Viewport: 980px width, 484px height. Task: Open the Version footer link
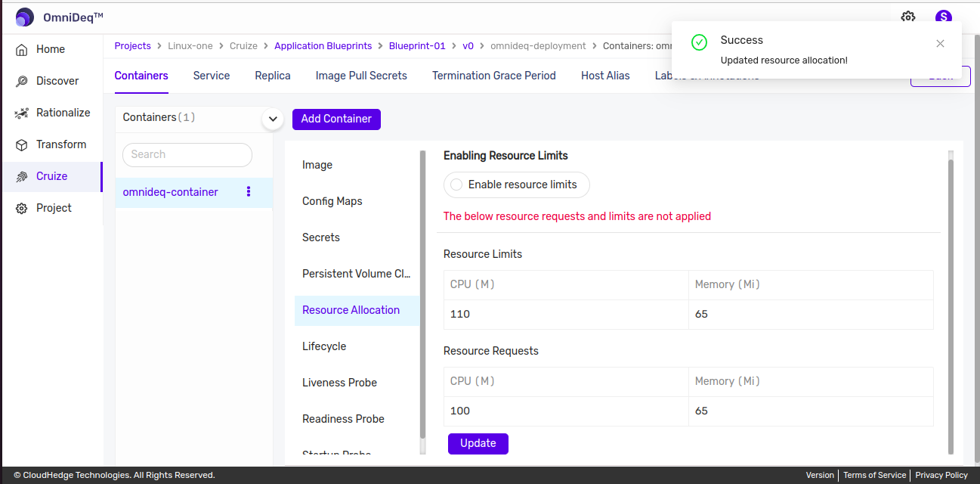point(820,475)
